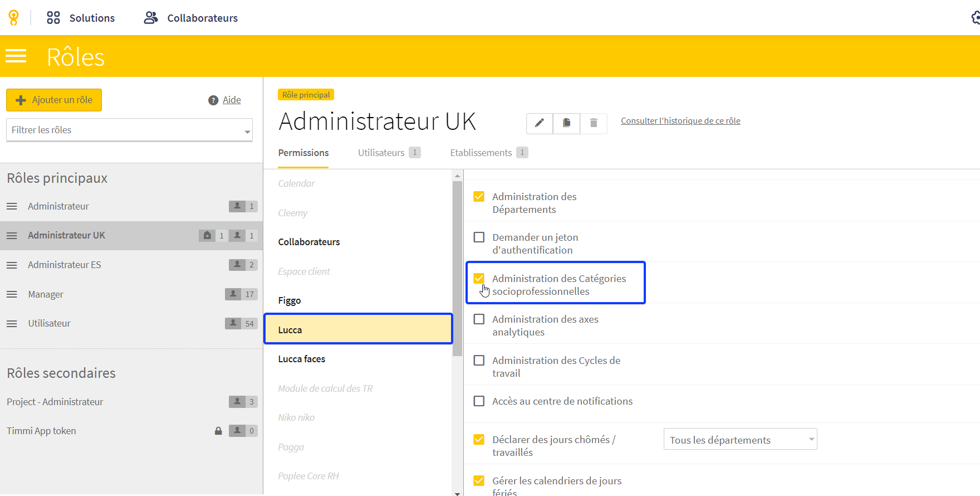Click the Ajouter un rôle button
This screenshot has height=496, width=980.
[x=54, y=100]
